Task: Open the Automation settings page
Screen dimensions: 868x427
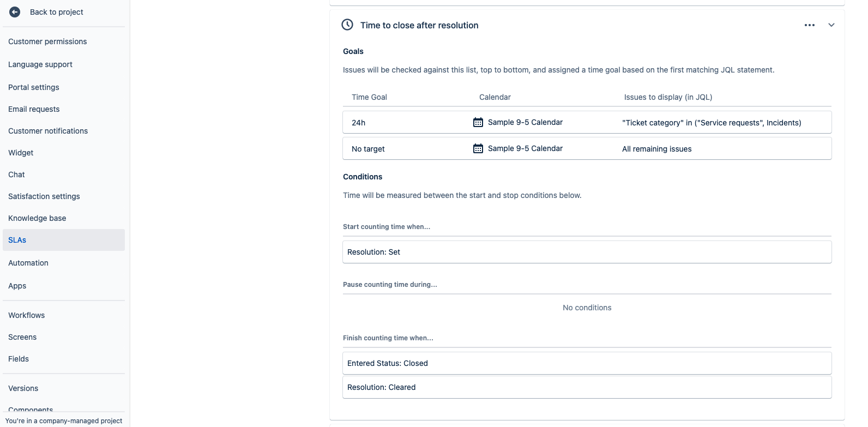Action: [28, 263]
